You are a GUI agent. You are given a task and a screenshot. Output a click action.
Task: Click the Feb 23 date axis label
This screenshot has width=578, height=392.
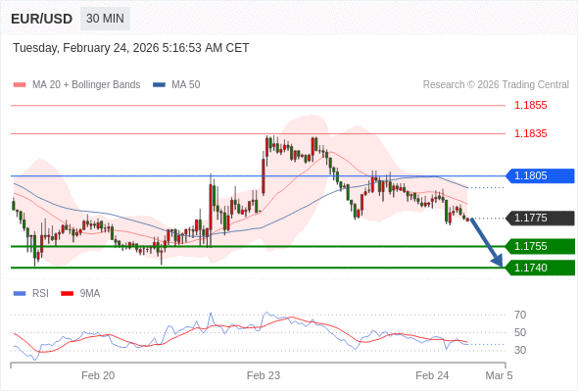[264, 375]
